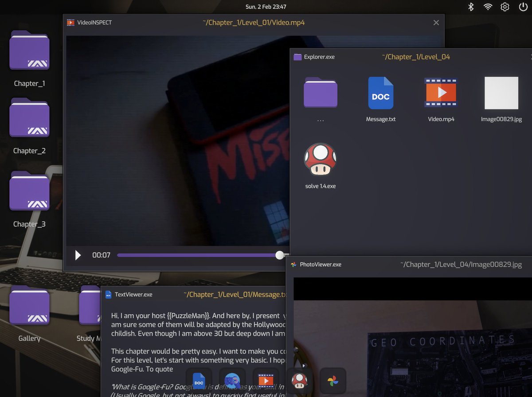532x397 pixels.
Task: Open Wi-Fi menu in top bar
Action: click(x=488, y=7)
